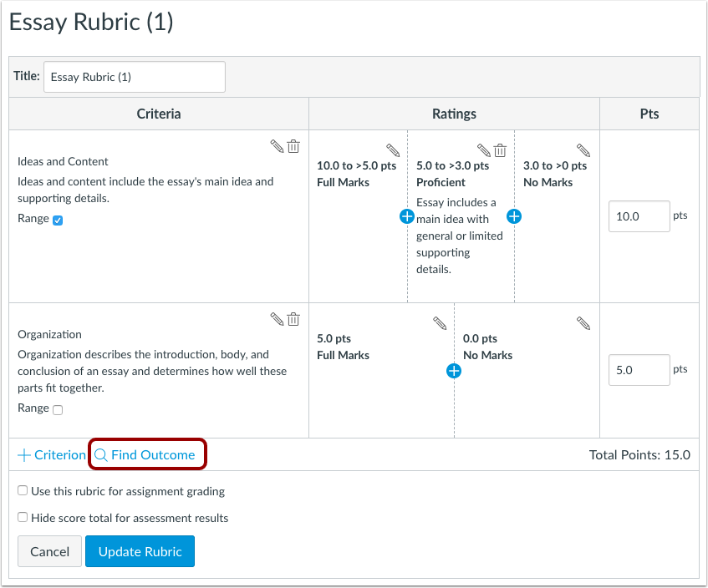This screenshot has width=708, height=588.
Task: Add a new Criterion
Action: [52, 455]
